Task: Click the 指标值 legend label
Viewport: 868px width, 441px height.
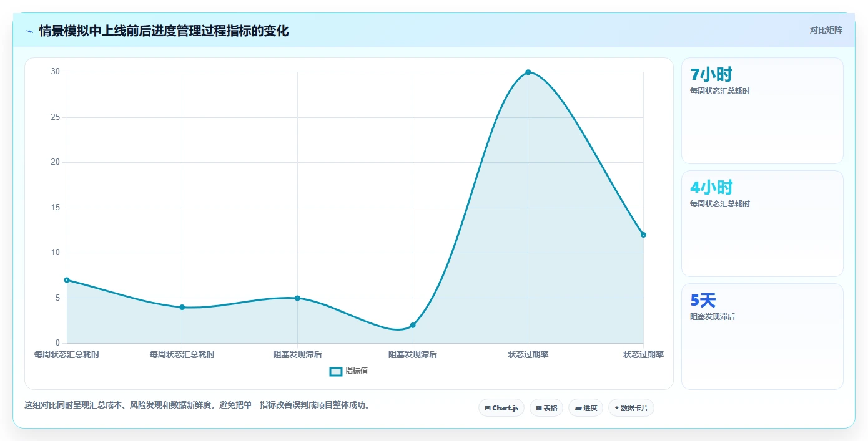Action: 357,371
